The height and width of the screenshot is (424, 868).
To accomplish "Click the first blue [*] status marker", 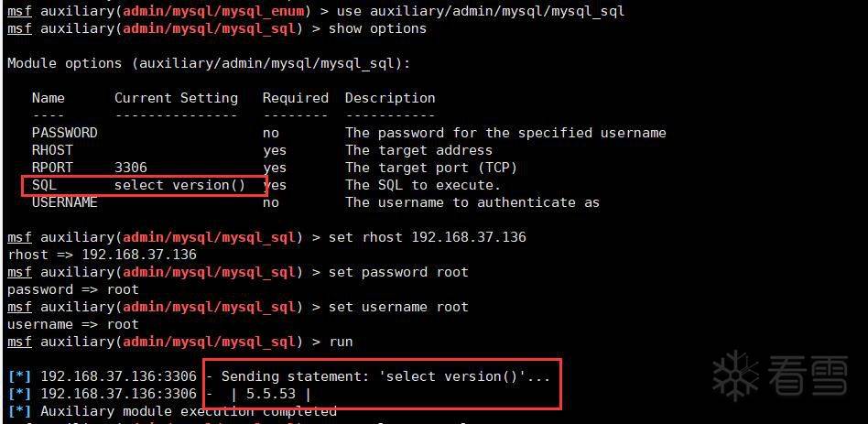I will (19, 376).
